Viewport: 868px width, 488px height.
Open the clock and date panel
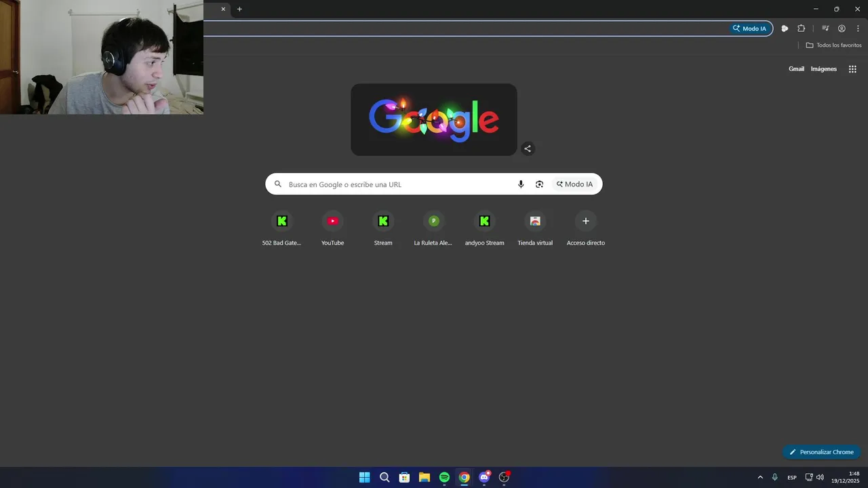(x=846, y=477)
